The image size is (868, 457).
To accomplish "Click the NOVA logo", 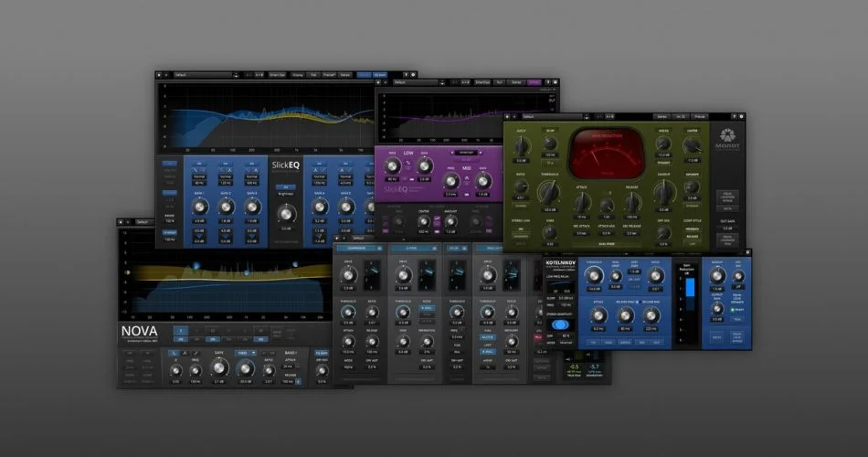I will (140, 331).
